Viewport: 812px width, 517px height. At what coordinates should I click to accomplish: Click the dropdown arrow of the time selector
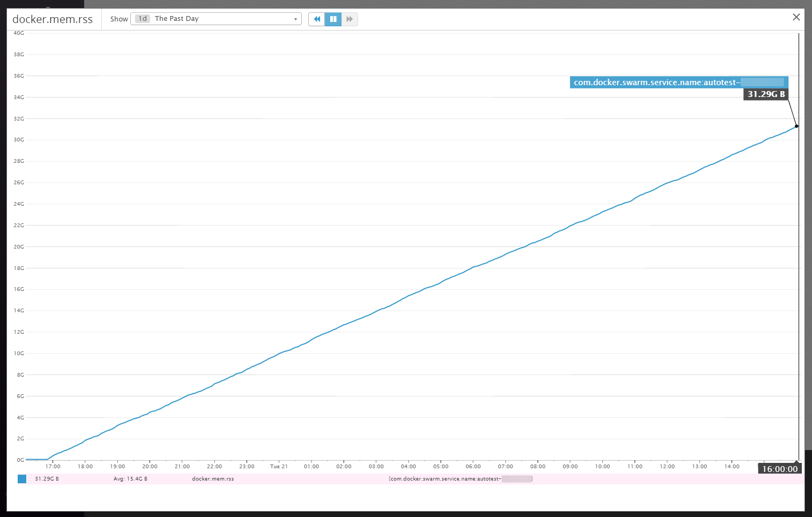coord(295,19)
